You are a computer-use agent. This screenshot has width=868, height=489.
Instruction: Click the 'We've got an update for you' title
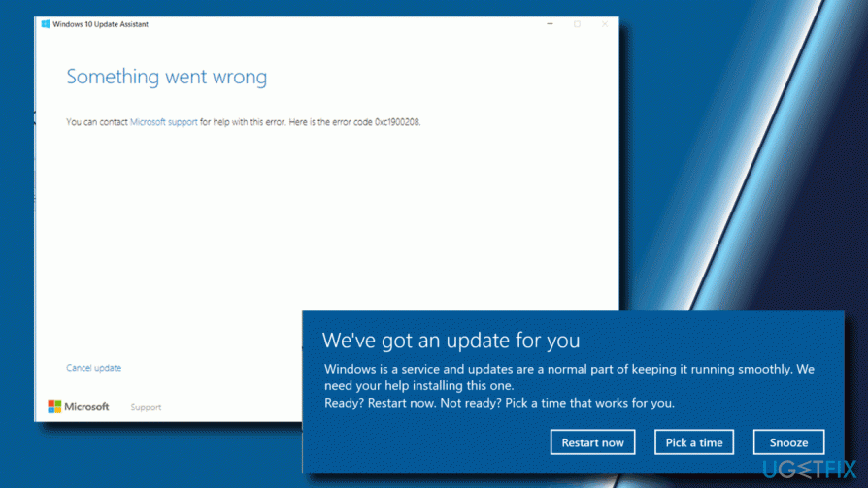coord(451,341)
